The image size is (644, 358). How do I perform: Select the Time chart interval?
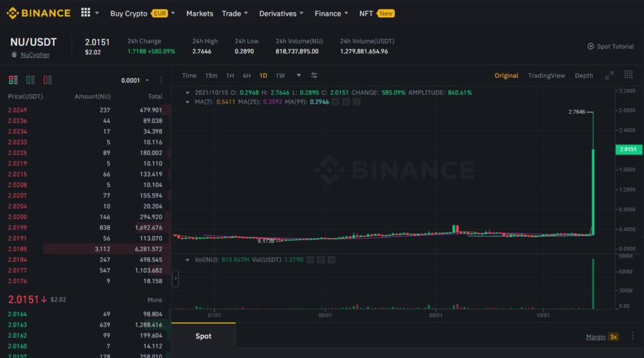click(x=189, y=75)
